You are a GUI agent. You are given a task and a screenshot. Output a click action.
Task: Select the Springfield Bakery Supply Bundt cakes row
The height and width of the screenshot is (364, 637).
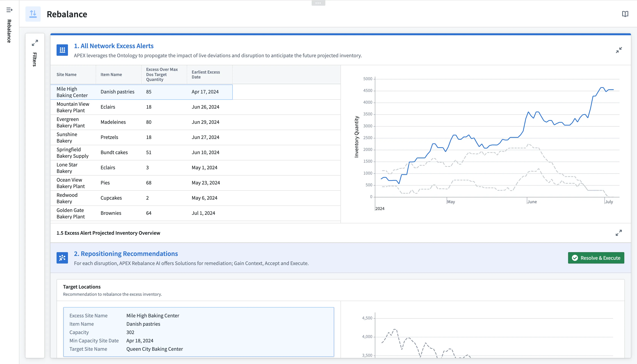pyautogui.click(x=141, y=152)
